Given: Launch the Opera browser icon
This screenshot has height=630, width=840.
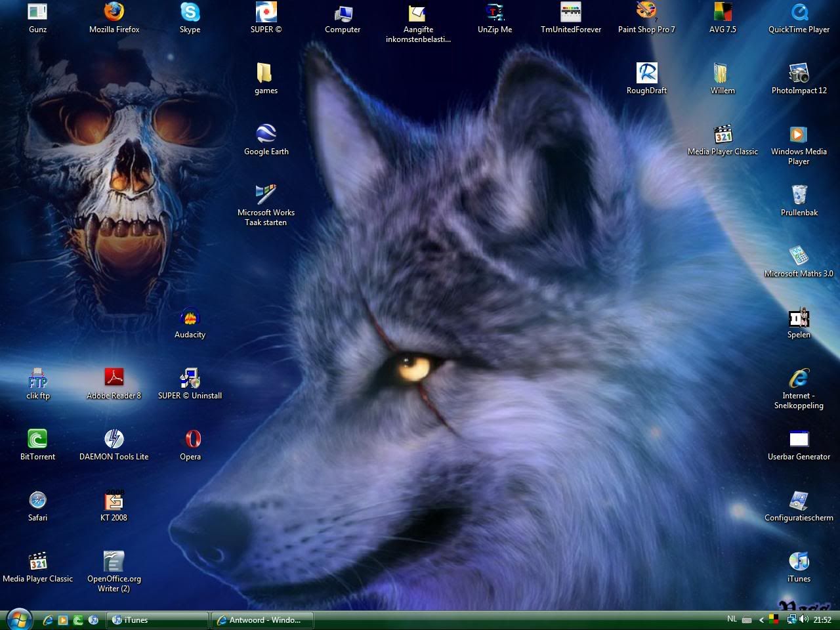Looking at the screenshot, I should tap(190, 445).
